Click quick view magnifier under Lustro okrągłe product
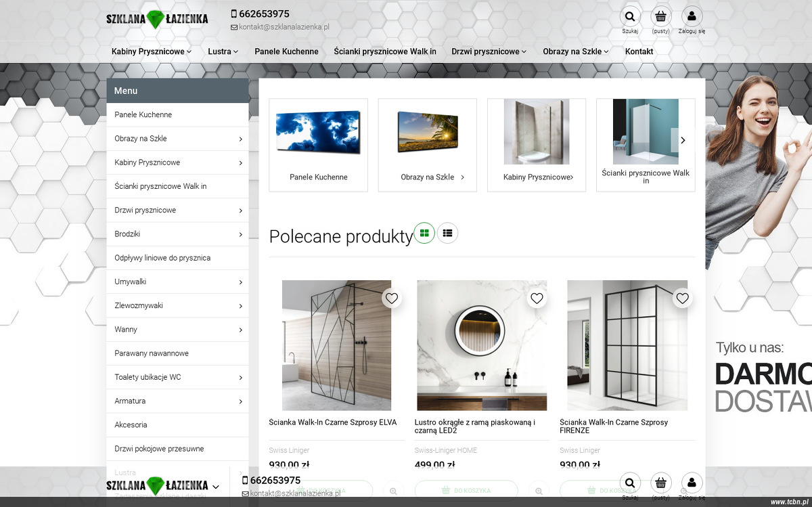This screenshot has width=812, height=507. 539,490
